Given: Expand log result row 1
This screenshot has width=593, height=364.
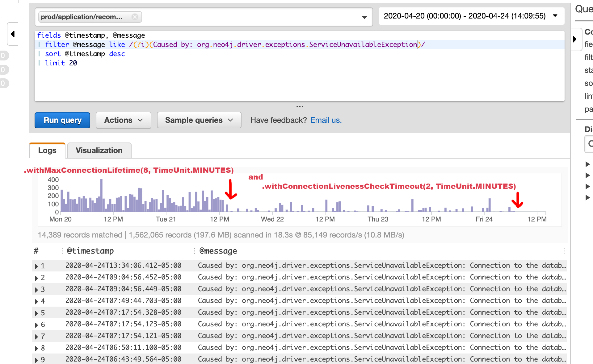Looking at the screenshot, I should (x=36, y=266).
